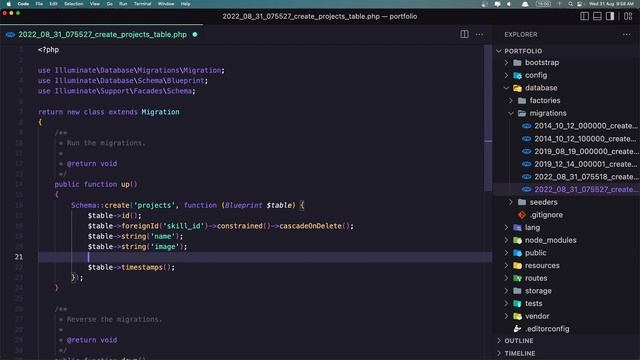Expand the TIMELINE section
Screen dimensions: 640x360
(567, 353)
